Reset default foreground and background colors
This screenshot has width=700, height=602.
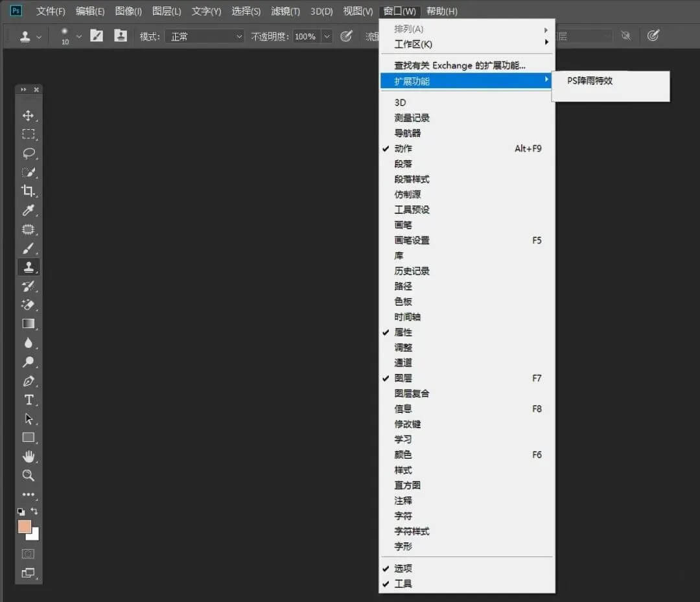coord(21,511)
